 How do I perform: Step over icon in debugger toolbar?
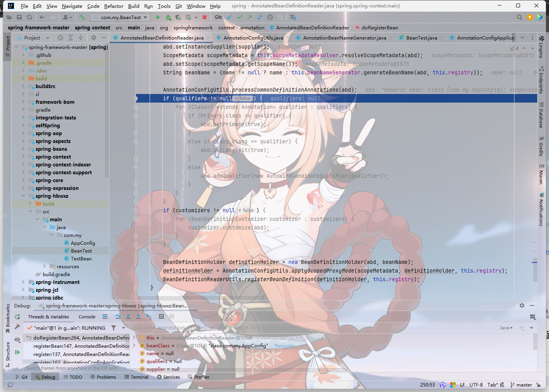(118, 316)
